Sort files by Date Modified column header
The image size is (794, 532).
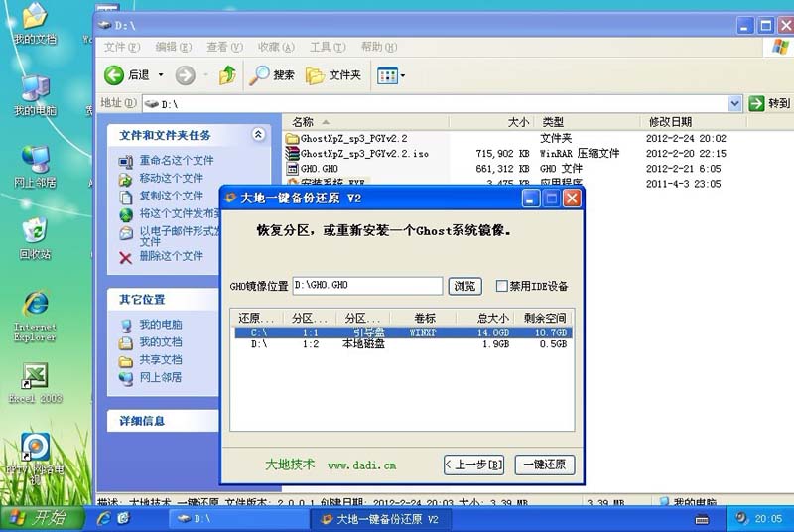point(693,122)
